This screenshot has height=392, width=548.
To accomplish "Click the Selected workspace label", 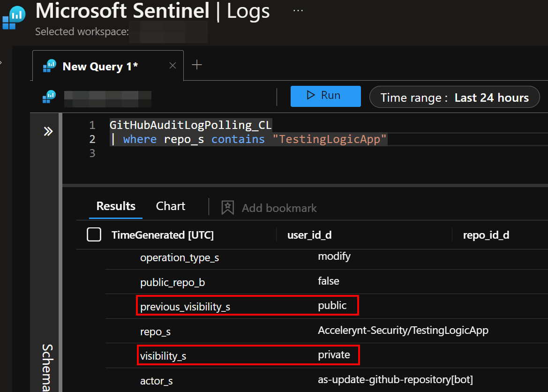I will pyautogui.click(x=82, y=31).
